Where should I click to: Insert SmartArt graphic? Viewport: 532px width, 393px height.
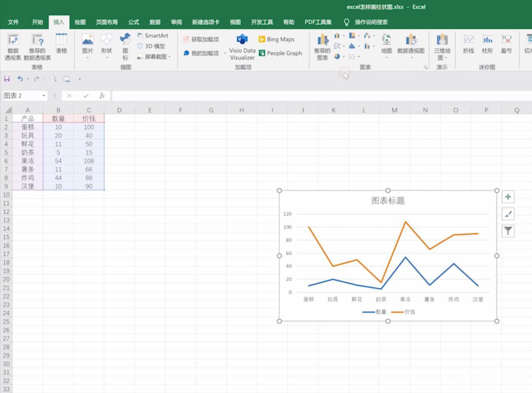click(x=153, y=36)
